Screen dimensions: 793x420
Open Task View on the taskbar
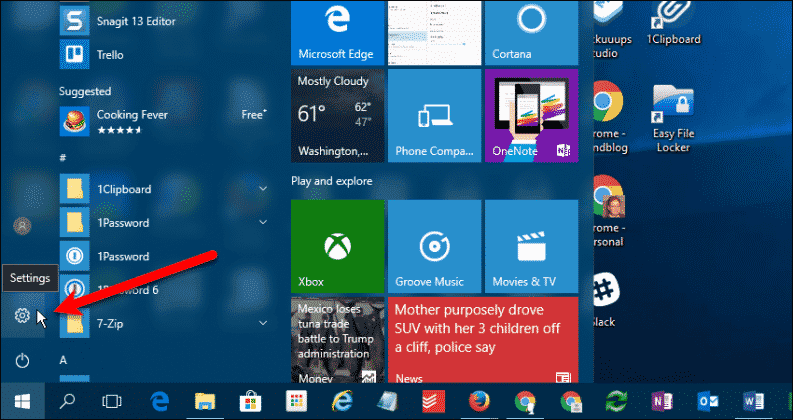(x=111, y=401)
